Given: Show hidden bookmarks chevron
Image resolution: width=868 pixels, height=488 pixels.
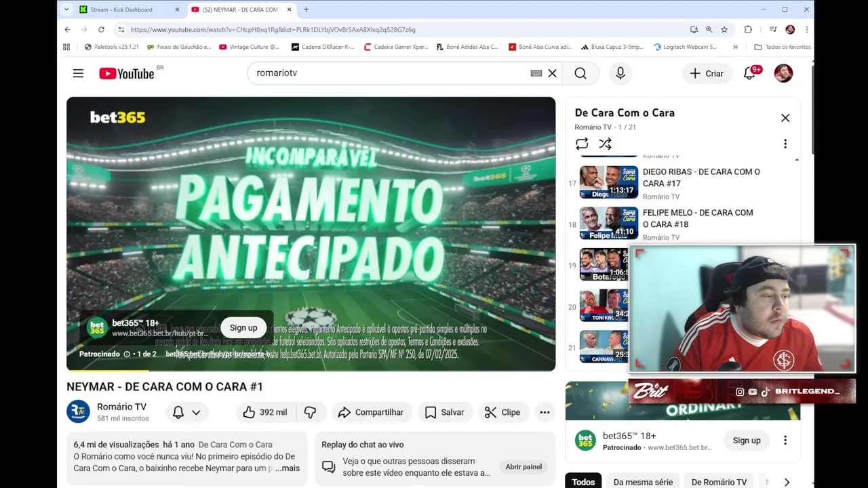Looking at the screenshot, I should [735, 47].
